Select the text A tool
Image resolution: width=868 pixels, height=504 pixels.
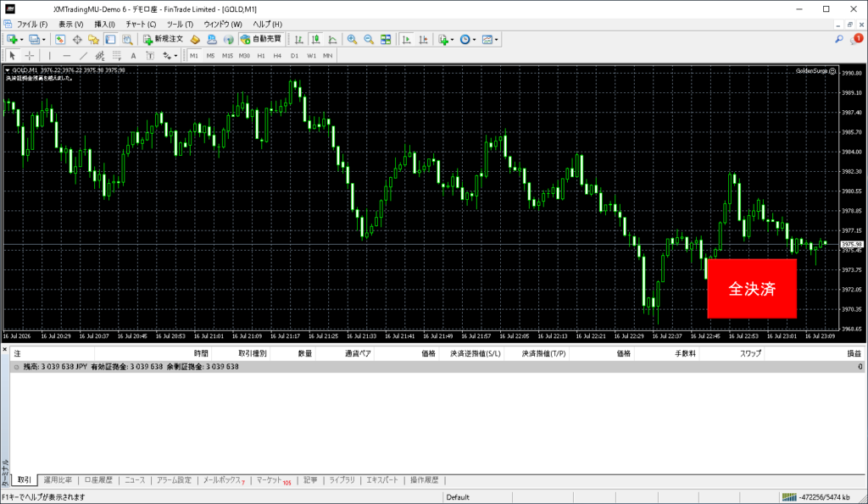[x=133, y=55]
